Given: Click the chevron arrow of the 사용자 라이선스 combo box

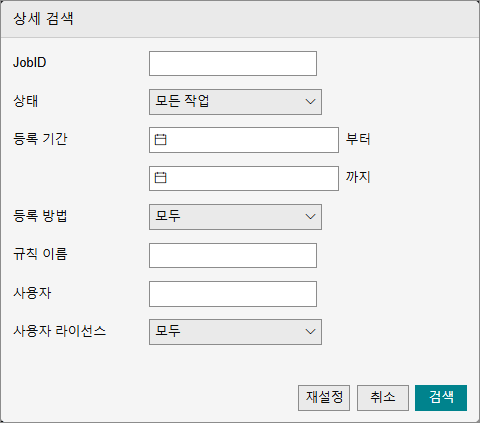Looking at the screenshot, I should tap(310, 332).
